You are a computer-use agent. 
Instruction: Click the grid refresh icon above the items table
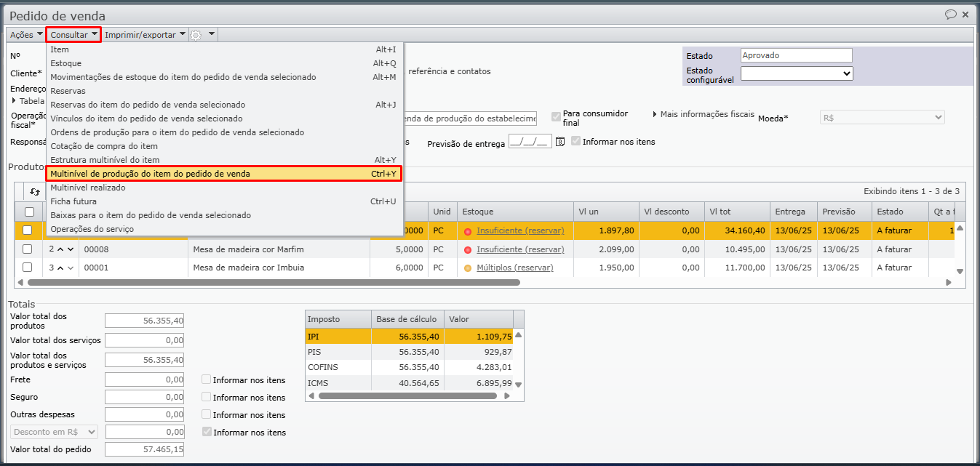pyautogui.click(x=34, y=192)
